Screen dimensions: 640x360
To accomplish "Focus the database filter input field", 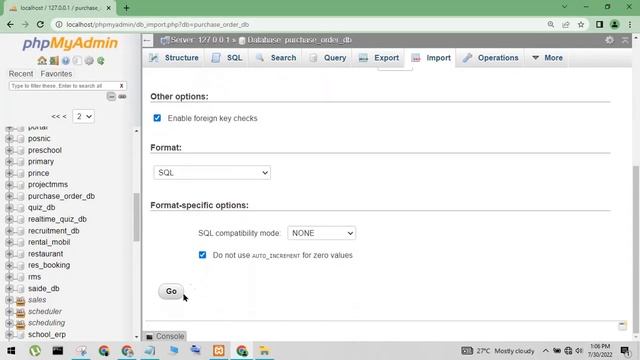I will 63,86.
